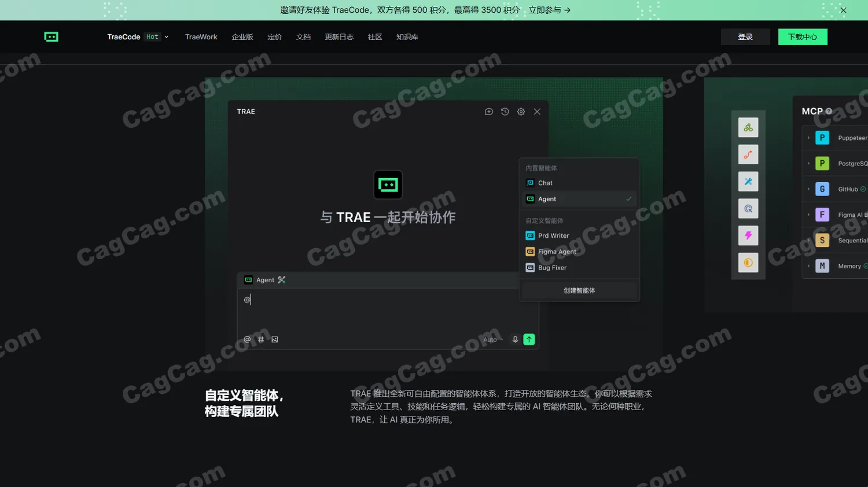
Task: Expand the GitHub MCP row
Action: click(x=808, y=189)
